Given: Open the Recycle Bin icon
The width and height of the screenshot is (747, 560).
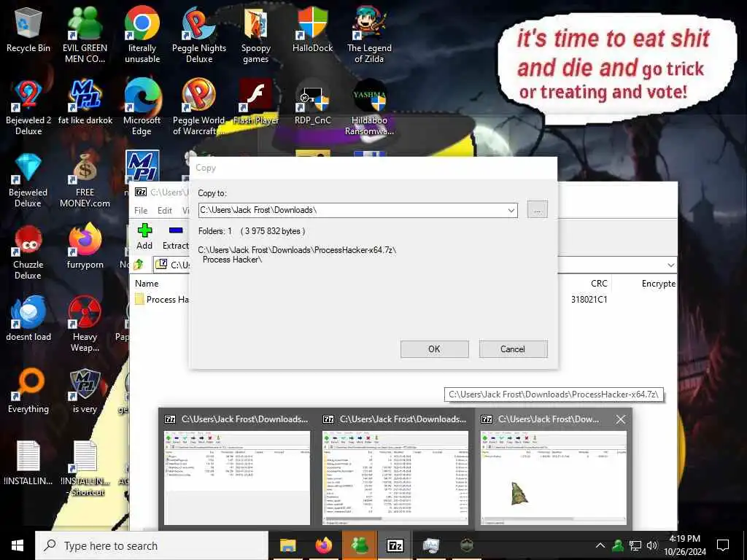Looking at the screenshot, I should 28,31.
